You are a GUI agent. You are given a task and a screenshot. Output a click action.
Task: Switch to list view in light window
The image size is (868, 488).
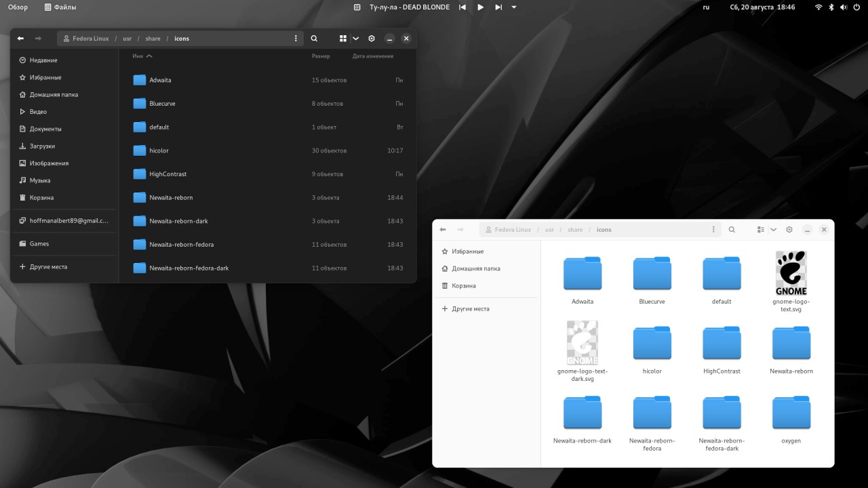click(x=761, y=230)
